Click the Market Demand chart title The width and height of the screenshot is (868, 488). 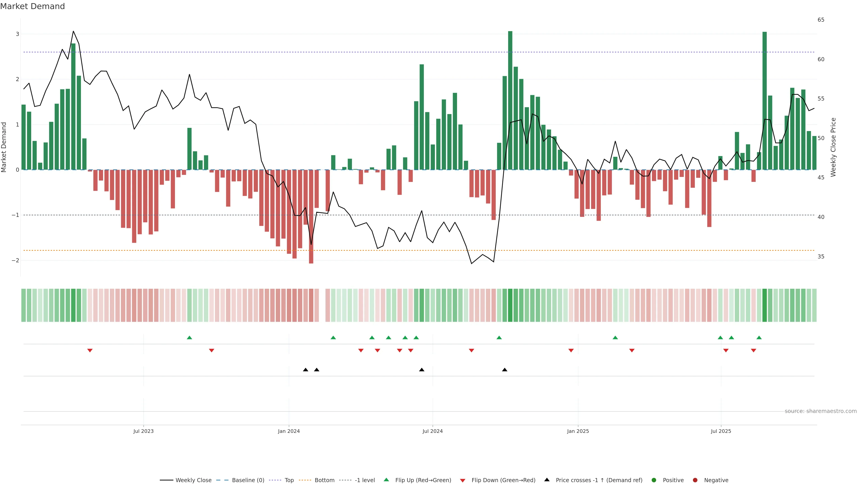pos(32,6)
